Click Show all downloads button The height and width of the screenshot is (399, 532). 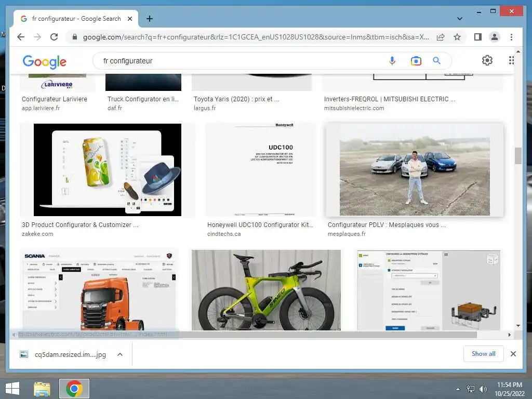tap(483, 354)
